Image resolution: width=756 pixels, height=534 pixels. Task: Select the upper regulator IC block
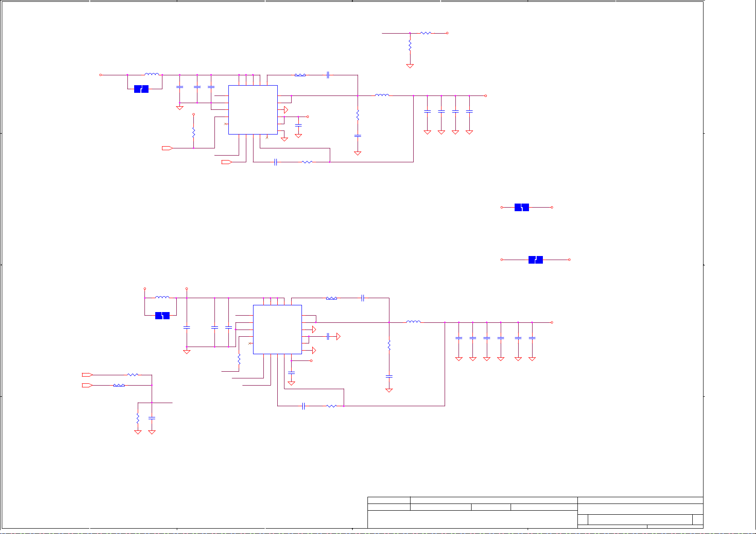click(x=253, y=110)
